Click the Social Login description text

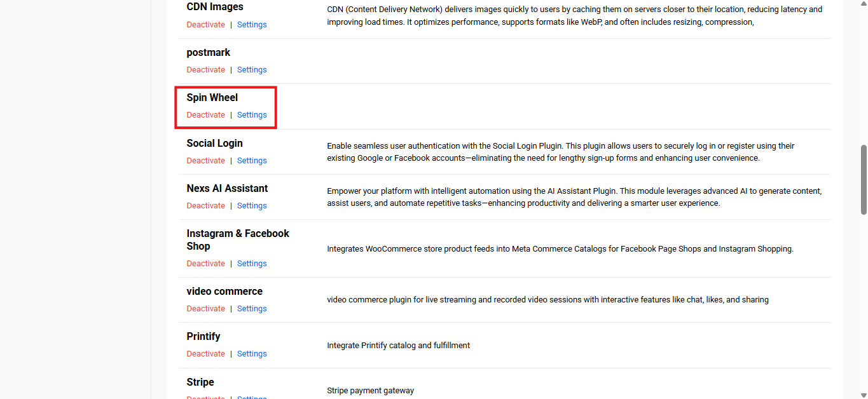(x=561, y=152)
